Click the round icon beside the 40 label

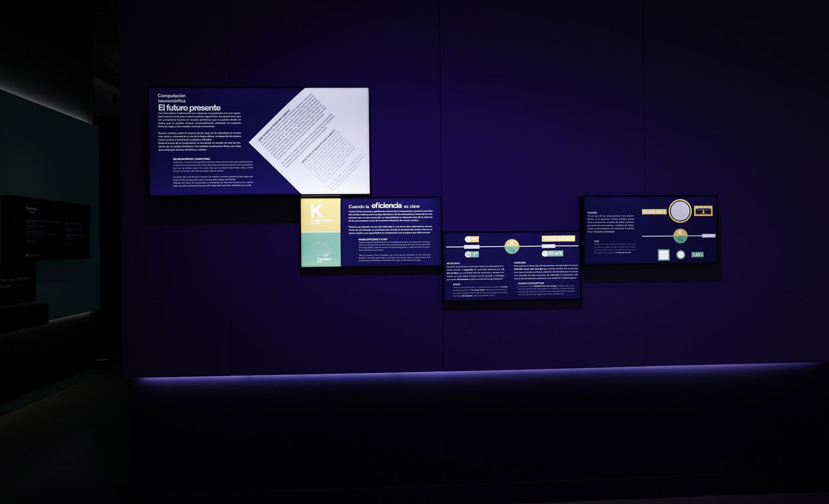pos(468,239)
